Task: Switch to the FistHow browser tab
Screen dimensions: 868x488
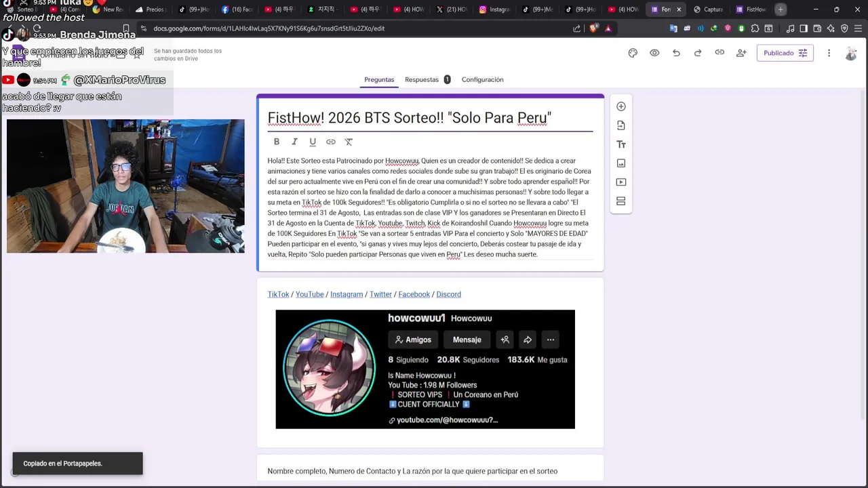Action: click(751, 9)
